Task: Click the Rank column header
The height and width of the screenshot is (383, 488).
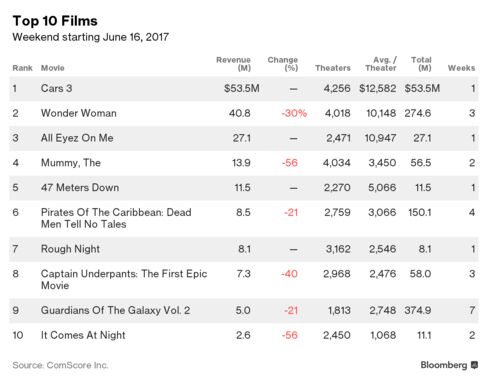Action: click(x=22, y=68)
